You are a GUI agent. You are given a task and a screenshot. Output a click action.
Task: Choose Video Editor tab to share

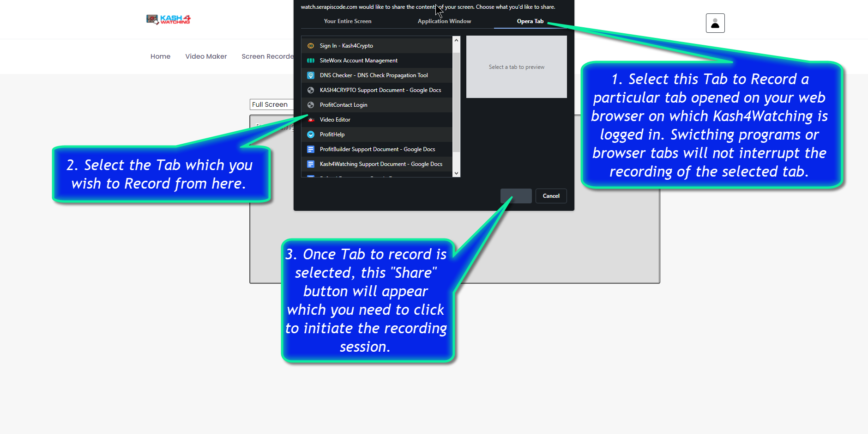coord(377,120)
